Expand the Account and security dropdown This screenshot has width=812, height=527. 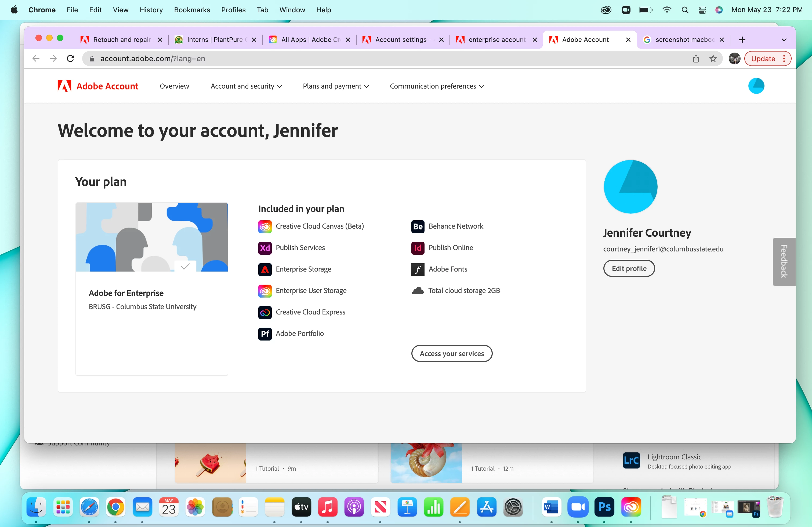pyautogui.click(x=246, y=86)
